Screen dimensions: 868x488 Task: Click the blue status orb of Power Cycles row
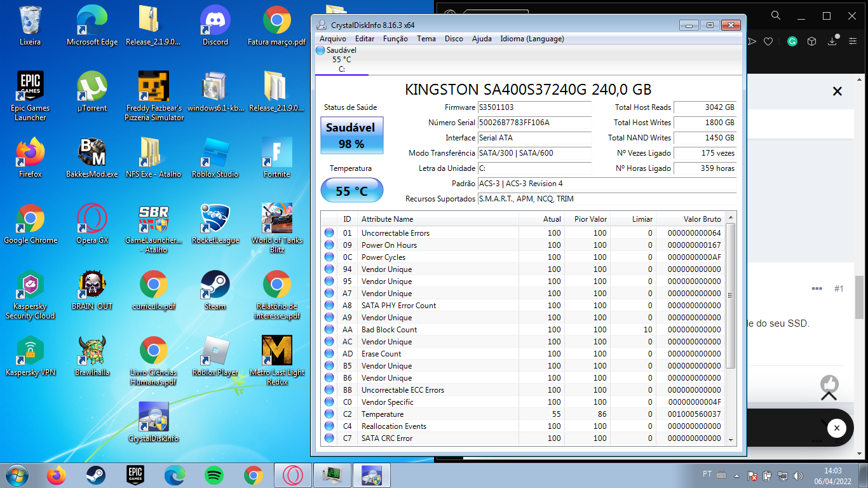329,257
